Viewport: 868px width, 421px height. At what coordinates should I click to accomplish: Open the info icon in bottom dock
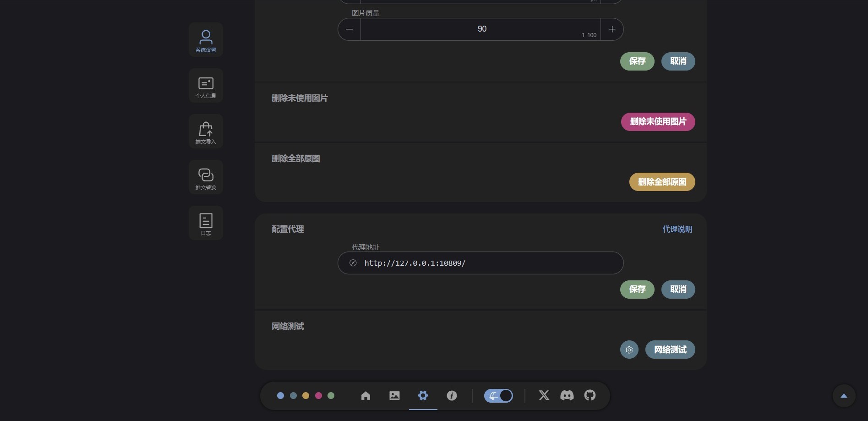[x=452, y=395]
